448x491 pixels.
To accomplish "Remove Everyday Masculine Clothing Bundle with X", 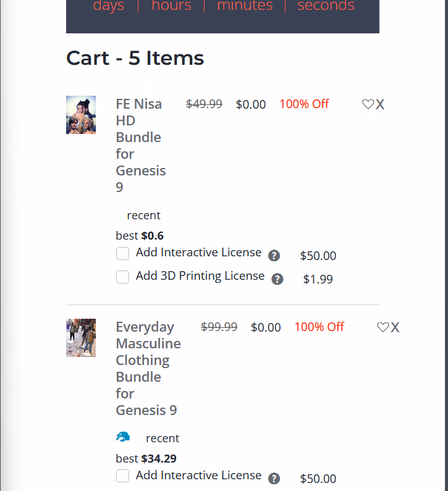I will (x=395, y=328).
